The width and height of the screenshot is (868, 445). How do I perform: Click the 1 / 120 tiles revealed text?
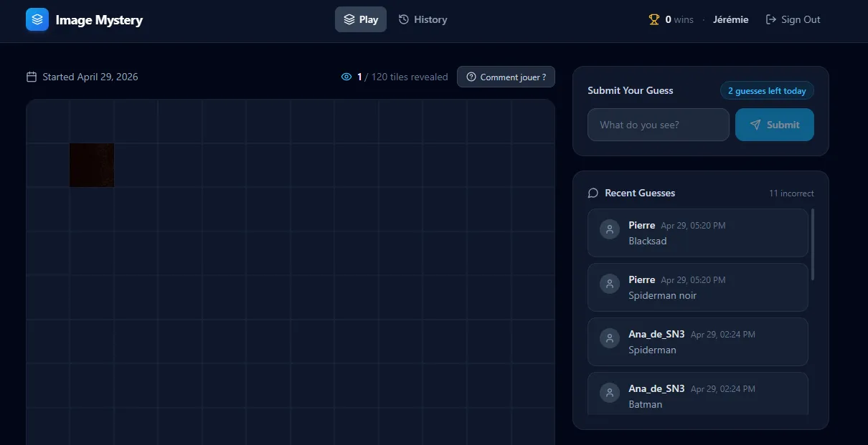[x=402, y=77]
